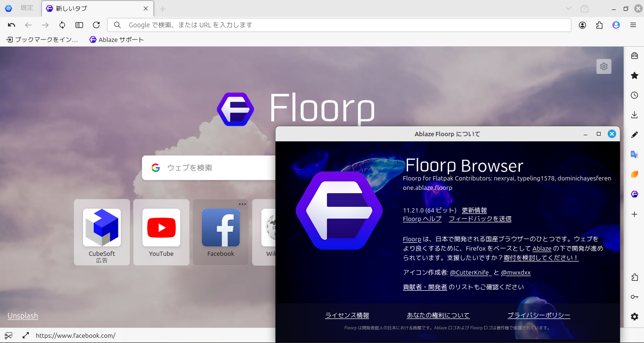
Task: Open the downloads arrow sidebar panel
Action: (635, 115)
